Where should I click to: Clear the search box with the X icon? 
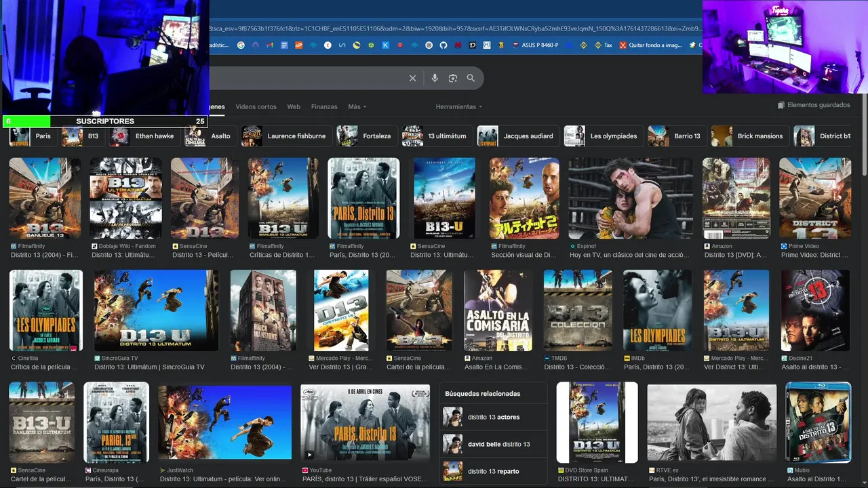(x=412, y=78)
